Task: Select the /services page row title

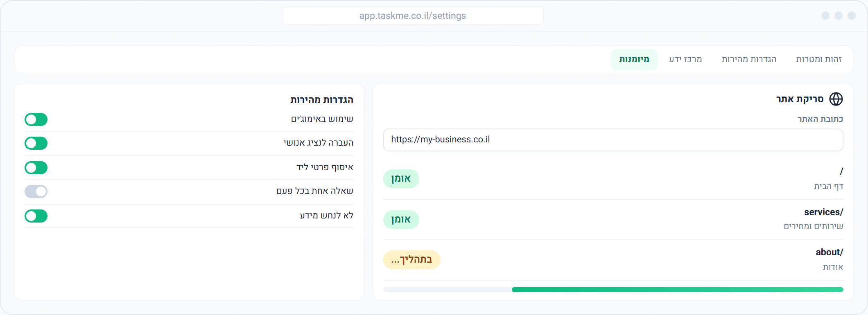Action: pos(823,212)
